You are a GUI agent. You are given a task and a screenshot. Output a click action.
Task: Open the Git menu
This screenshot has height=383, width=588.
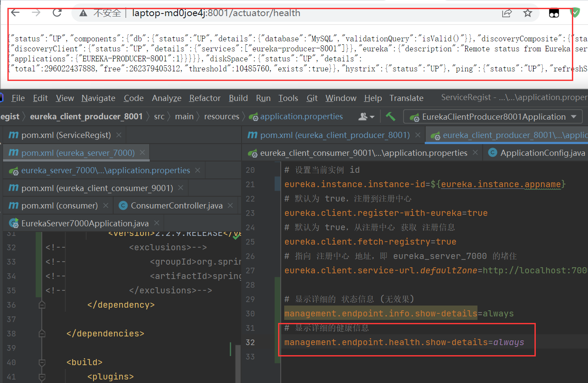coord(312,98)
